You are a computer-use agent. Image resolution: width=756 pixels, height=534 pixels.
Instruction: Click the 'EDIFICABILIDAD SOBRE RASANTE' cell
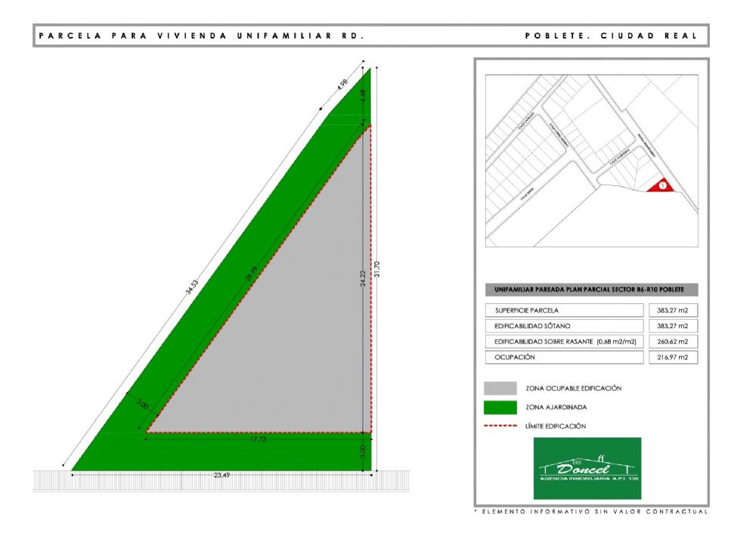(564, 341)
